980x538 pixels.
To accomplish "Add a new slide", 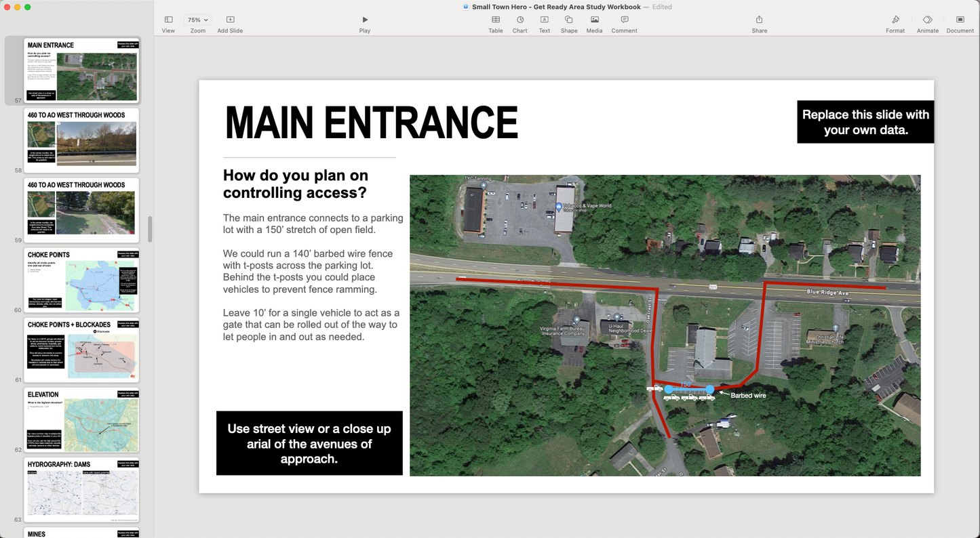I will point(230,24).
